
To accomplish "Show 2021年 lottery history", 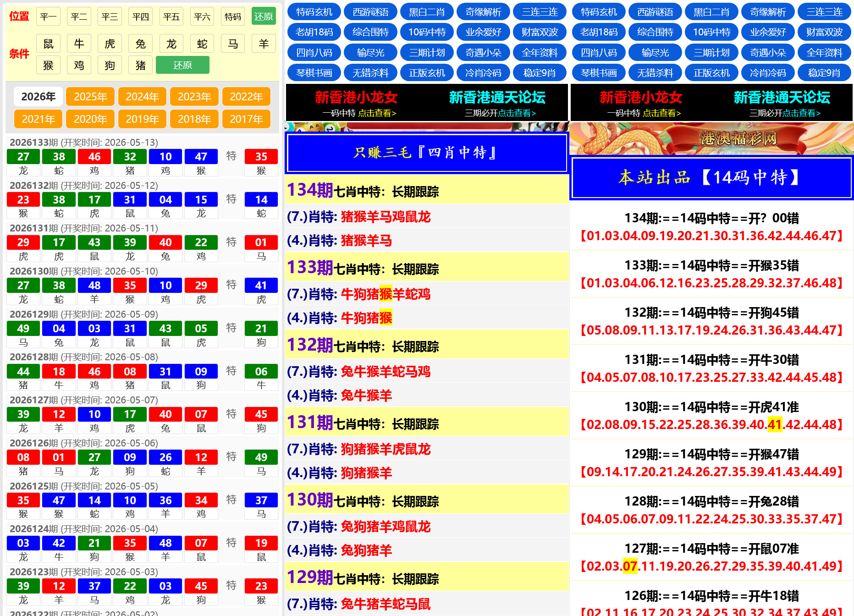I will (39, 119).
